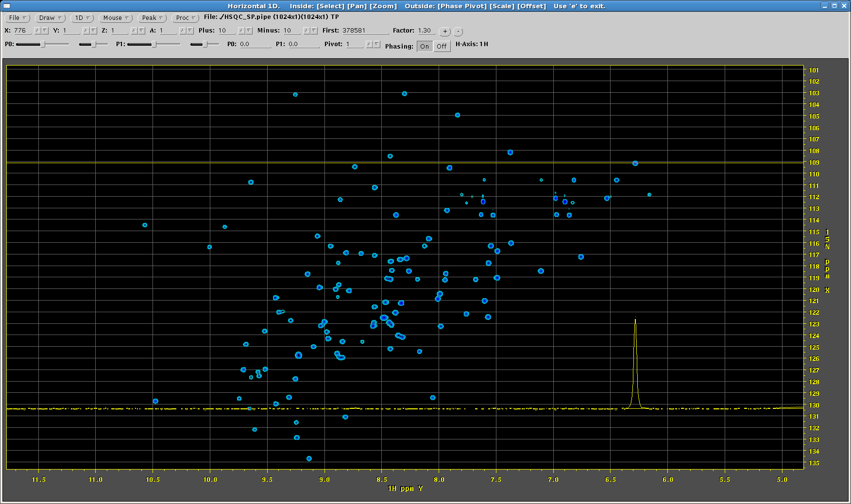Open the Proc menu
Image resolution: width=851 pixels, height=504 pixels.
pos(185,18)
